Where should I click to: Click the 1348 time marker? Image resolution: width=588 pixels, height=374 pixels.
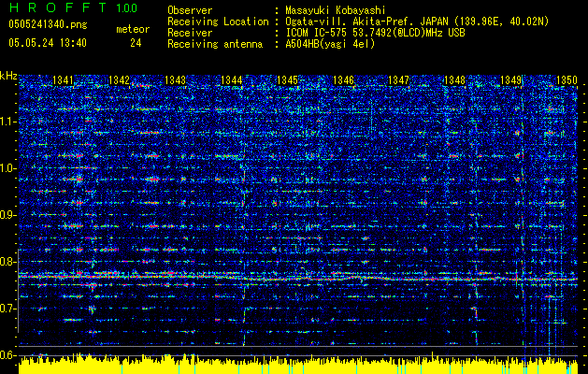[x=454, y=79]
